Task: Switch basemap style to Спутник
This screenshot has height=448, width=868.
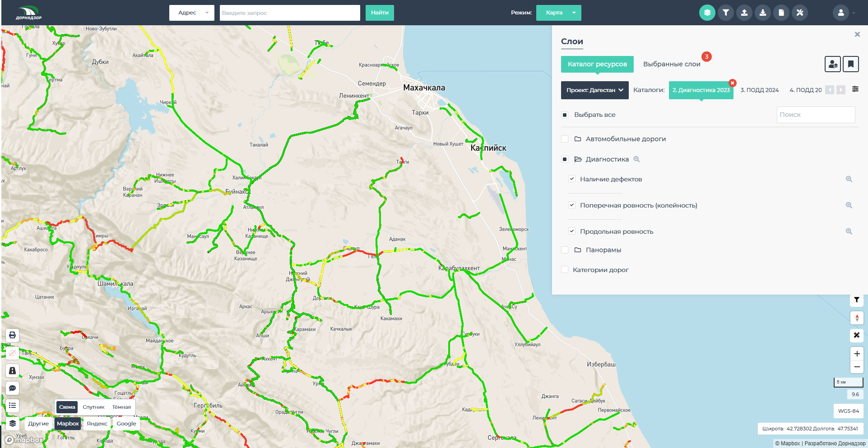Action: coord(93,407)
